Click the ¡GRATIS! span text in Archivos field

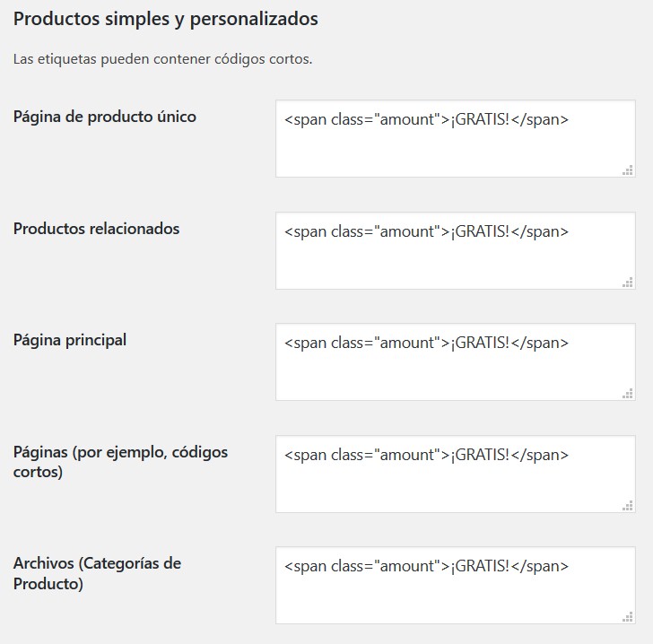480,566
